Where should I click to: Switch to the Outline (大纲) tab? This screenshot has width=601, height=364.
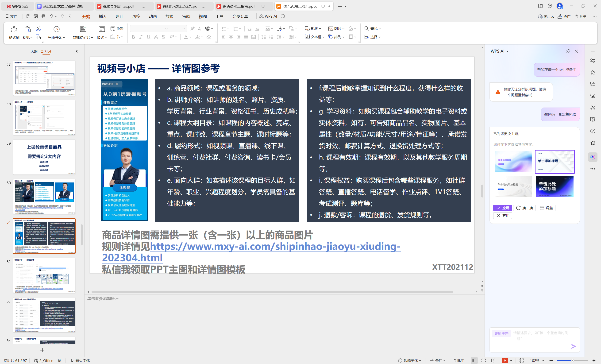click(x=34, y=51)
